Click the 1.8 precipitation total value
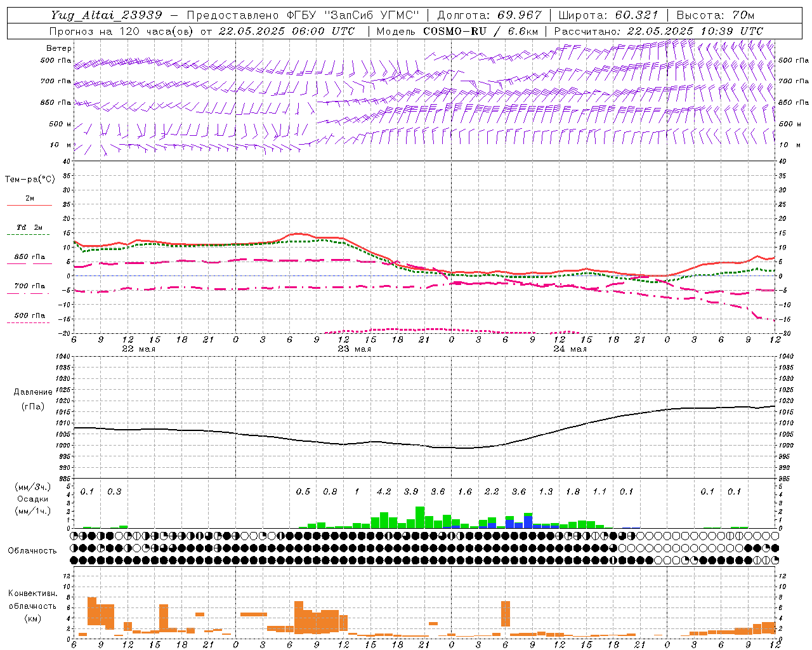 (573, 491)
